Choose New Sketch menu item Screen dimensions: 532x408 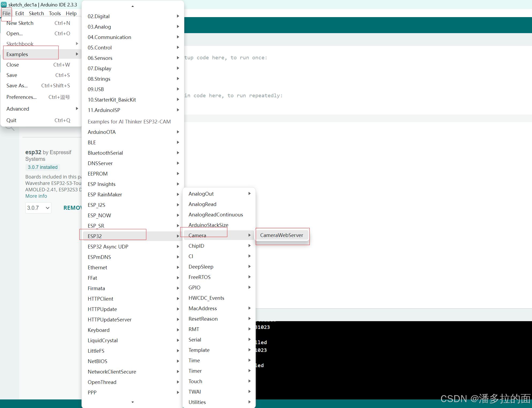20,23
